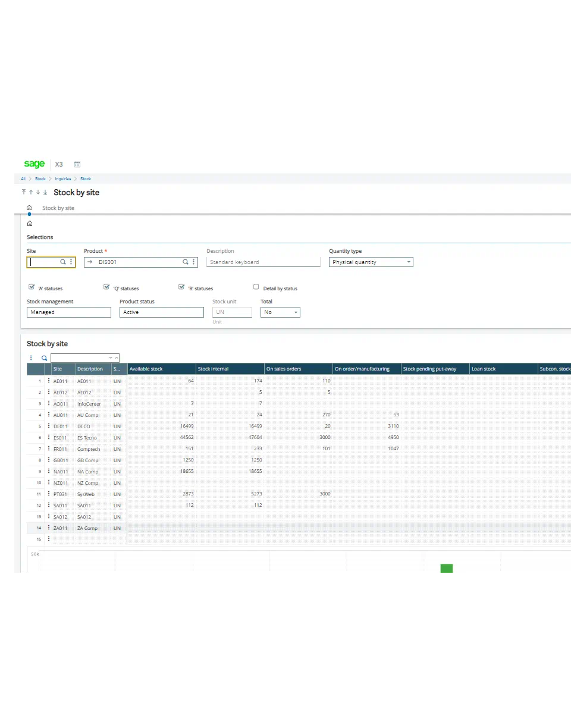This screenshot has height=728, width=571.
Task: Open the Product field's three-dot actions menu
Action: (193, 262)
